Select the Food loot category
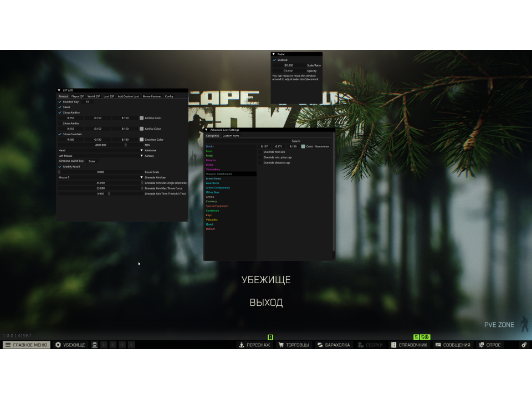 [x=209, y=151]
